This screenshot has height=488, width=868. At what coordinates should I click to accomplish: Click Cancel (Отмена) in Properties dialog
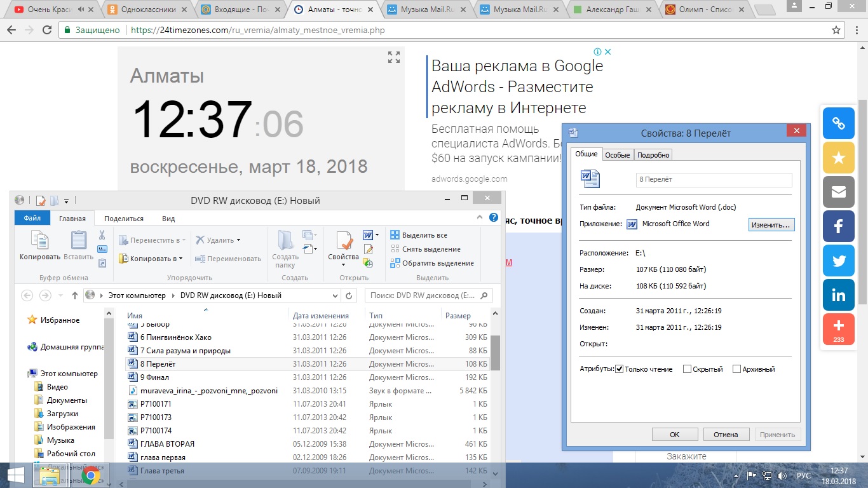726,435
